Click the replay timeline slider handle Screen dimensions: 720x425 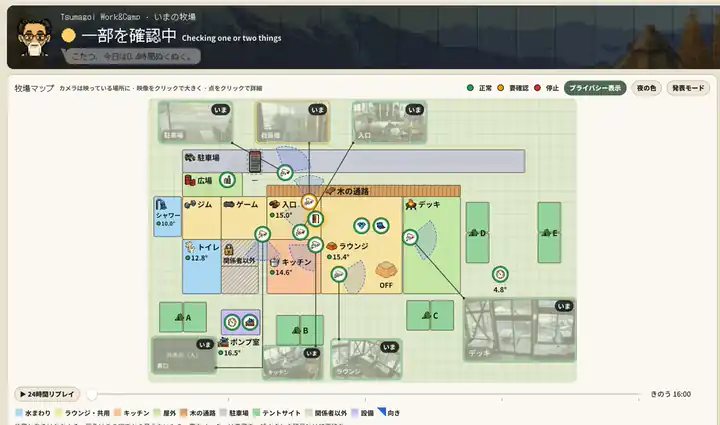92,394
